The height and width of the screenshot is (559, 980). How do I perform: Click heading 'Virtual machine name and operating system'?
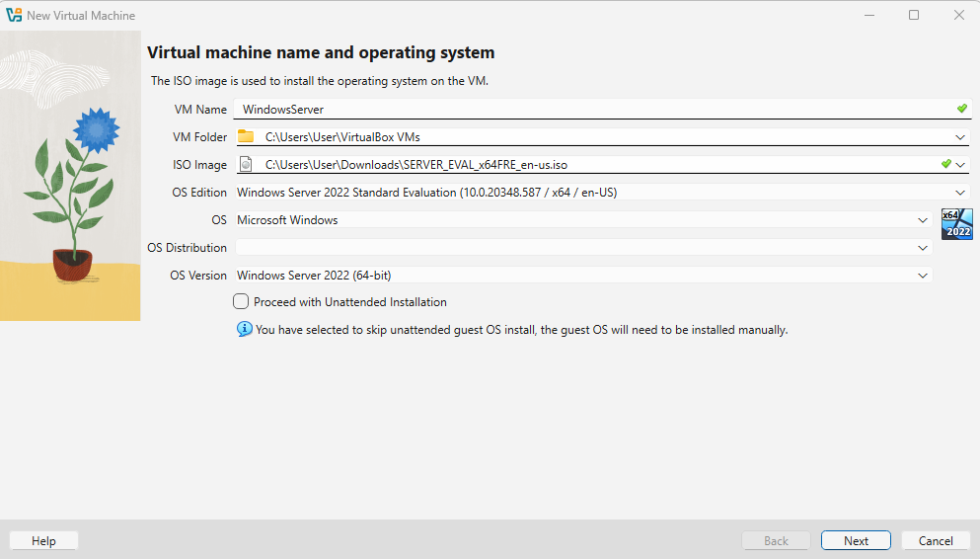pos(321,52)
